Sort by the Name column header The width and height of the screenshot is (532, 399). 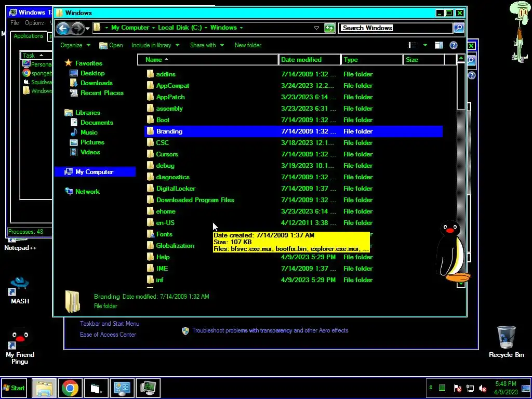point(208,60)
